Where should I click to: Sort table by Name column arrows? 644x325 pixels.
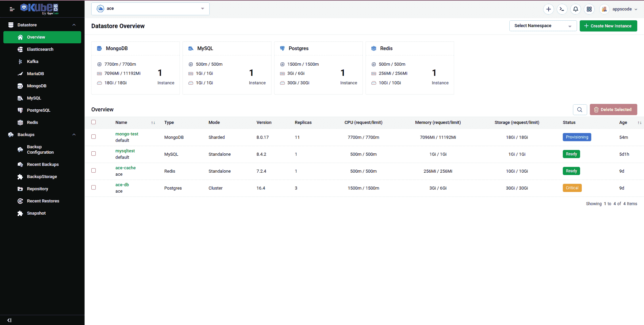[153, 123]
